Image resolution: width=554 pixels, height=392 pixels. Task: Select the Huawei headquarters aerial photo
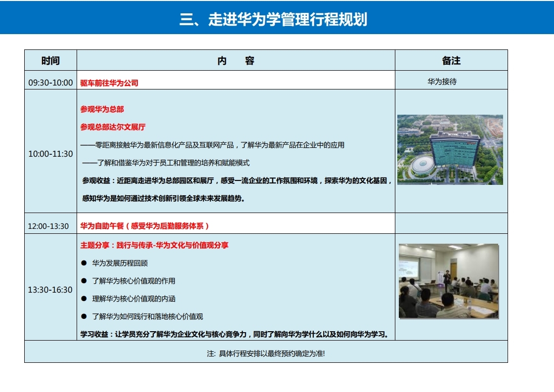tap(450, 149)
